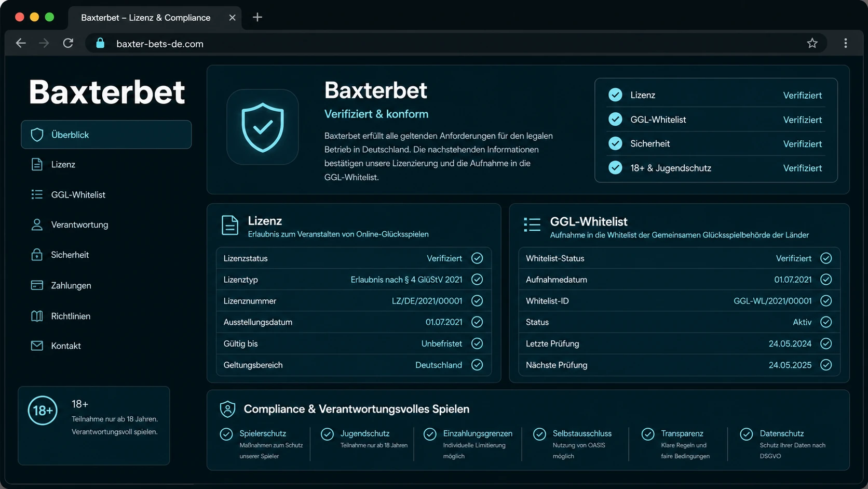
Task: Click the padlock icon beside Sicherheit
Action: pyautogui.click(x=37, y=255)
